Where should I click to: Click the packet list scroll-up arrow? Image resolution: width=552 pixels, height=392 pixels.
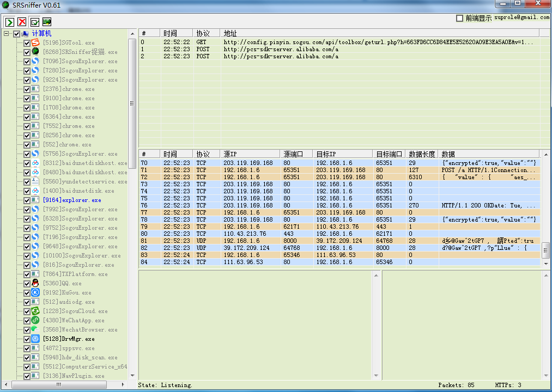(545, 155)
